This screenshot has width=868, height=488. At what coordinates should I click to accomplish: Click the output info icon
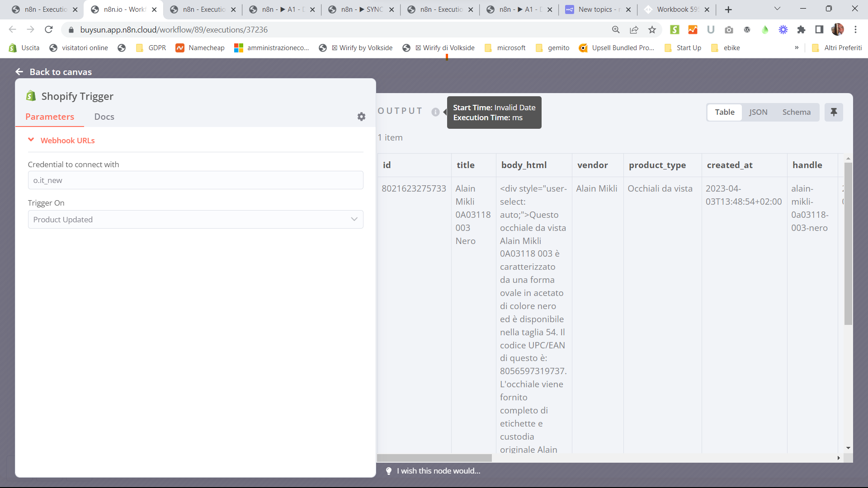coord(435,112)
